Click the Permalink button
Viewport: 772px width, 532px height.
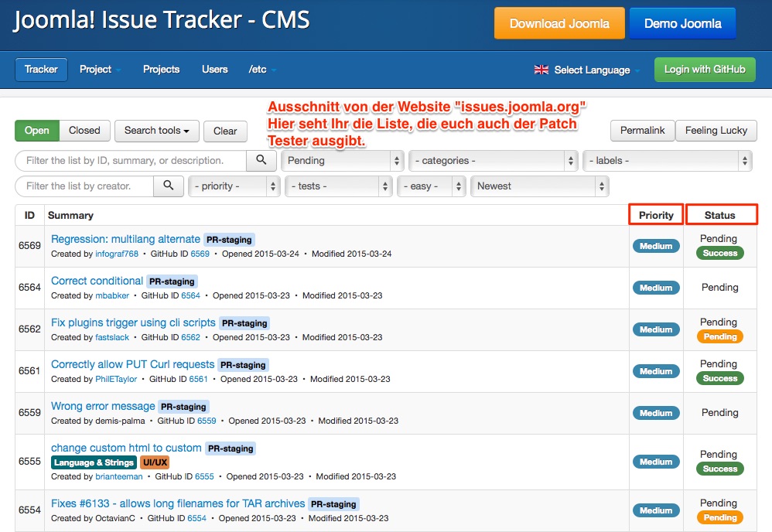pos(643,131)
